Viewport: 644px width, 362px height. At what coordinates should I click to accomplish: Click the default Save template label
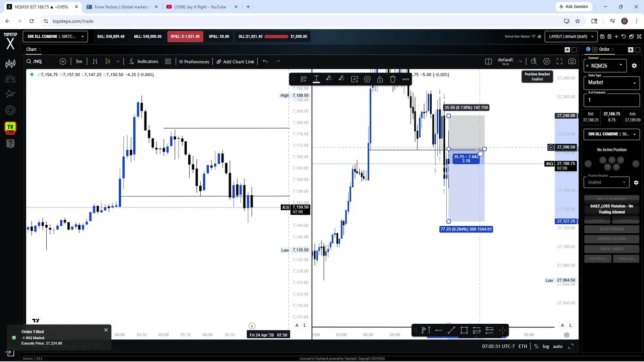pos(505,61)
